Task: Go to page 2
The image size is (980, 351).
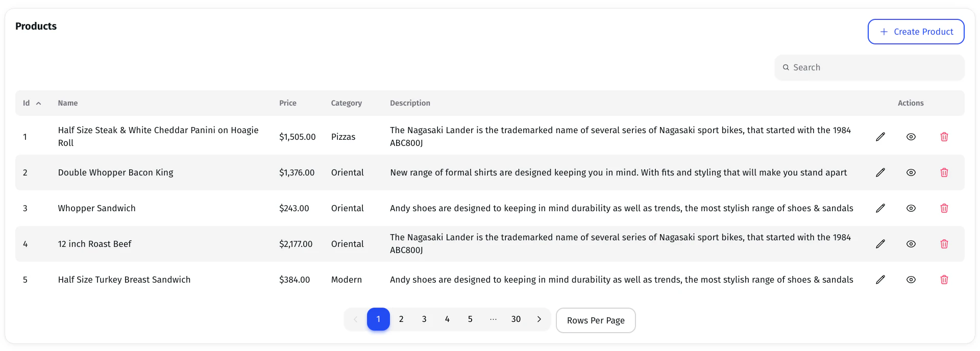Action: 401,319
